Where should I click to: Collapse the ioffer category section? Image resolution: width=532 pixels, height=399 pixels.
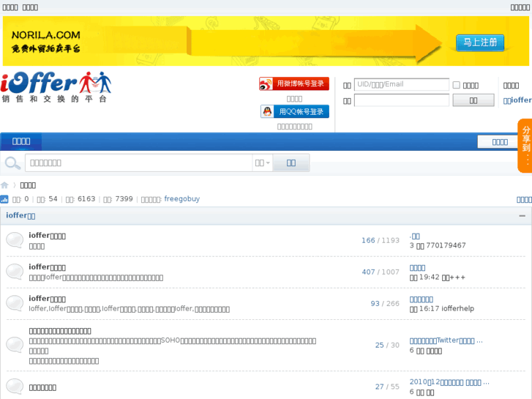point(522,216)
